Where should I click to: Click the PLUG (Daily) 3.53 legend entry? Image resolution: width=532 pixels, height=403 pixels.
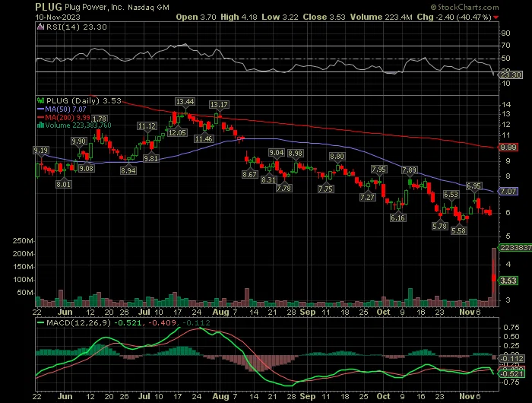point(84,101)
